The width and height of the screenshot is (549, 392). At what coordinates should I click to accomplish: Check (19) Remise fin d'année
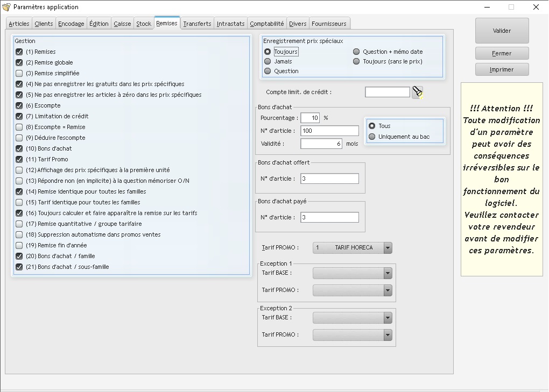[x=19, y=246]
